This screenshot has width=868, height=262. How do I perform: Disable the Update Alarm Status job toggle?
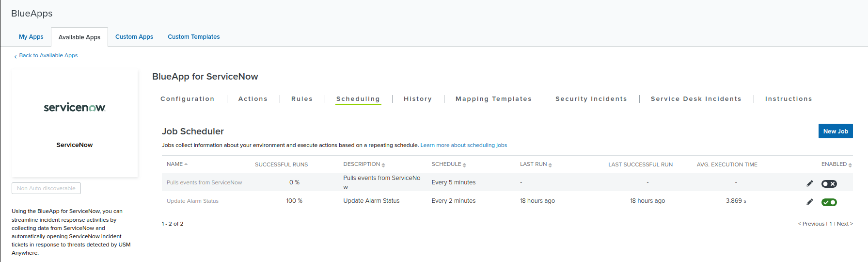click(829, 202)
